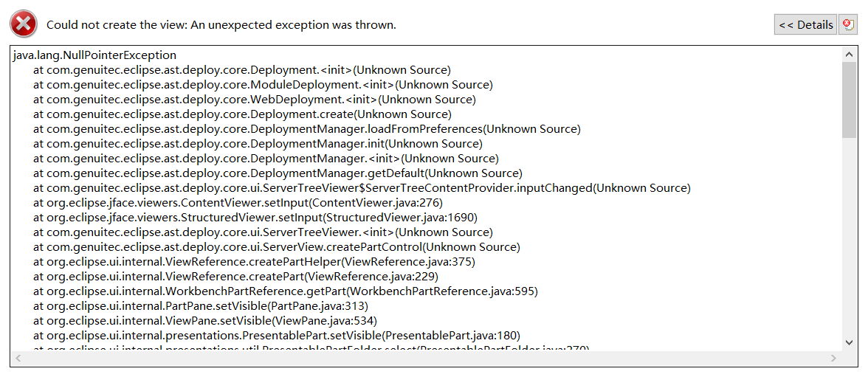Click the java.lang.NullPointerException line

click(94, 55)
